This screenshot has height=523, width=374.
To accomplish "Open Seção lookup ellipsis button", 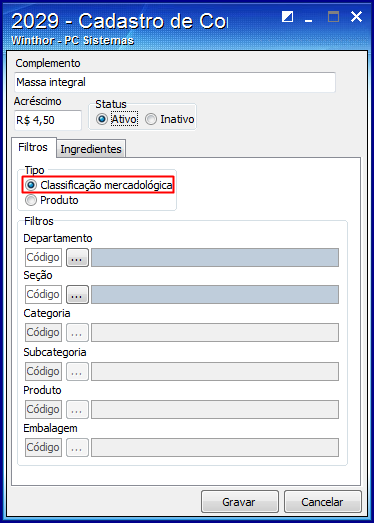I will coord(77,295).
